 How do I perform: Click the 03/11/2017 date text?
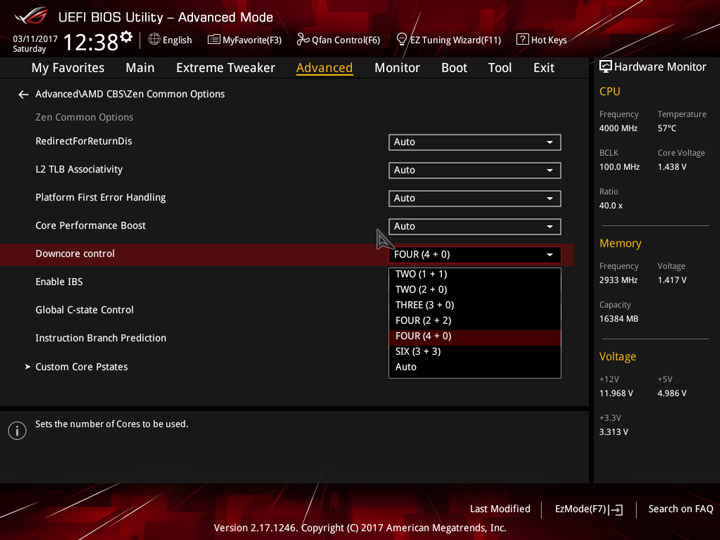tap(35, 39)
